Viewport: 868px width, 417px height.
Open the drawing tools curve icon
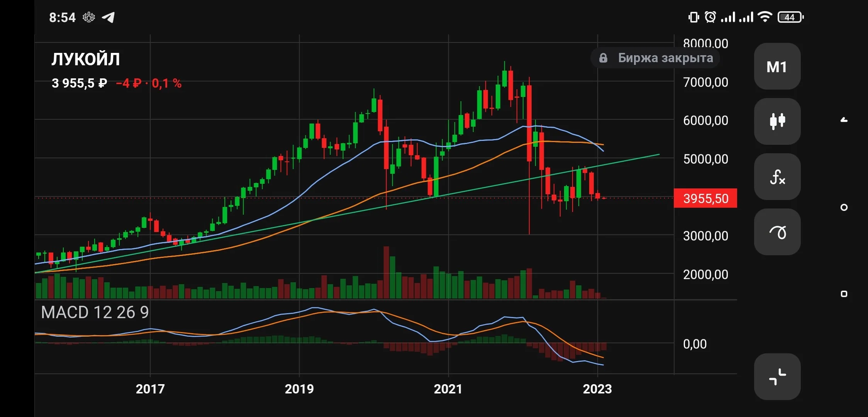(777, 232)
